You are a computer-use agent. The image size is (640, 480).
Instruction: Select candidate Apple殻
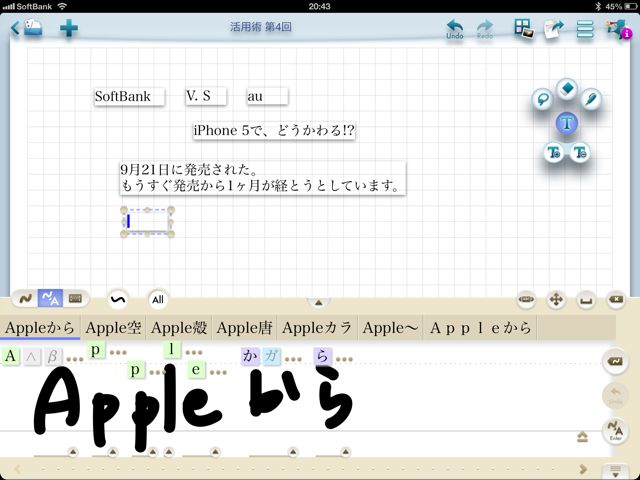(x=179, y=327)
